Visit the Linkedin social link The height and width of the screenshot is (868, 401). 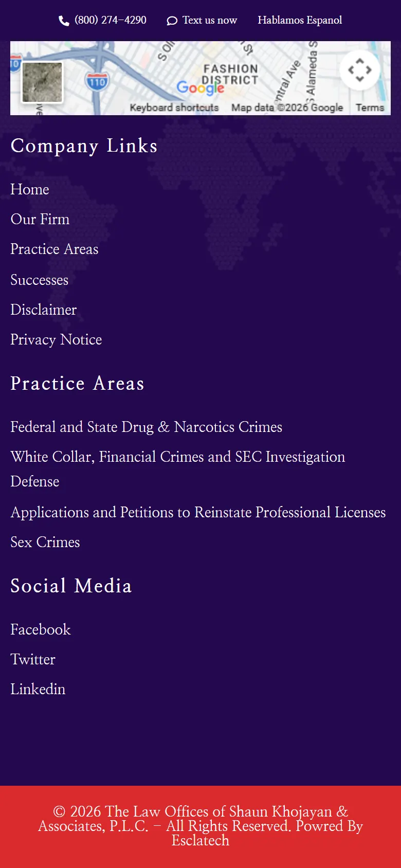pyautogui.click(x=38, y=689)
